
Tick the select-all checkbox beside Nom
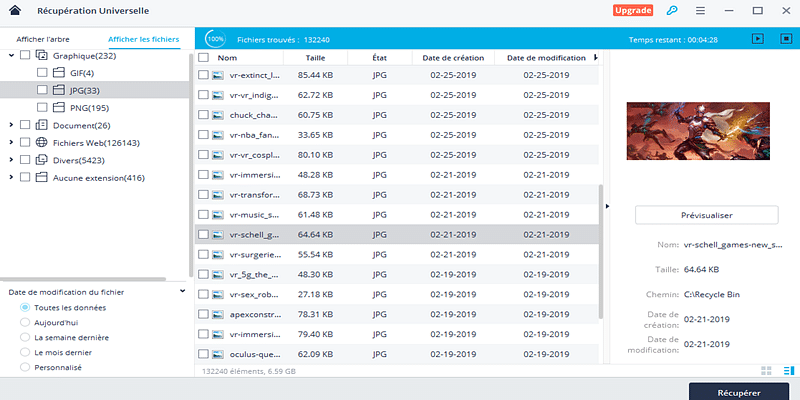pos(203,58)
